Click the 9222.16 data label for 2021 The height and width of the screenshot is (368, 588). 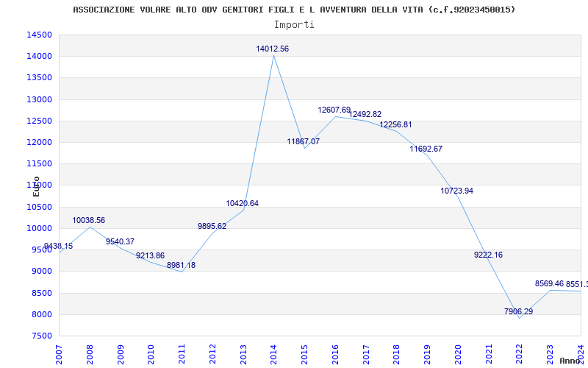488,255
